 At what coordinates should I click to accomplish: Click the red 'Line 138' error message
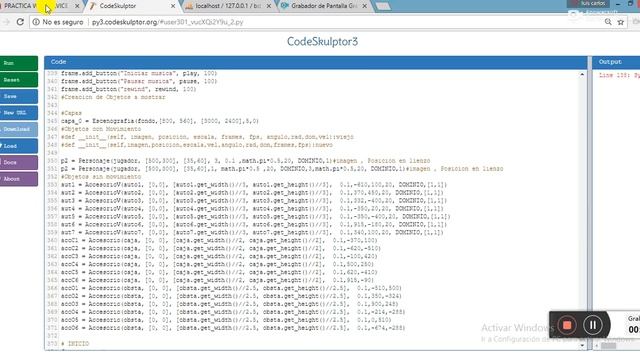[619, 75]
